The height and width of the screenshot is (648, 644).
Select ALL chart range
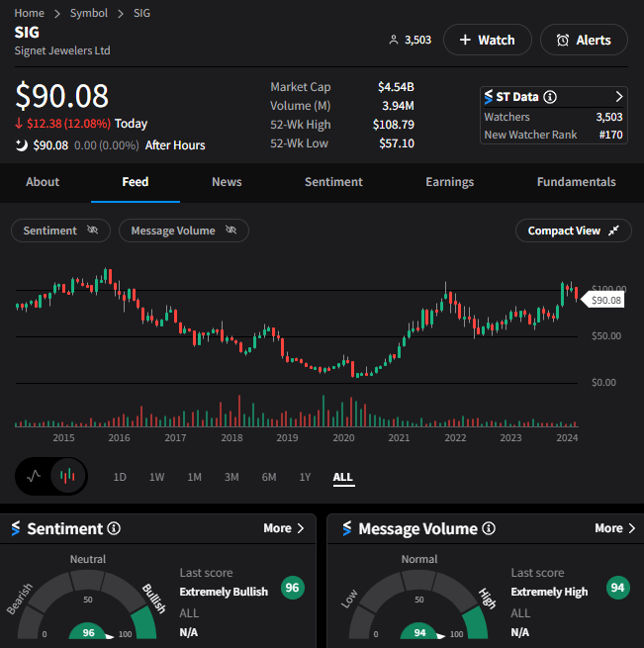(x=342, y=477)
